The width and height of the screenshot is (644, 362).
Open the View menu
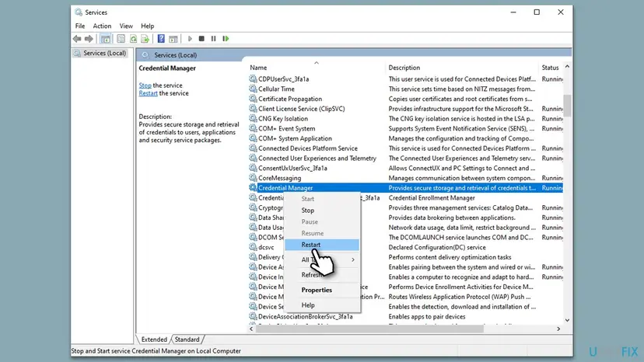coord(126,26)
